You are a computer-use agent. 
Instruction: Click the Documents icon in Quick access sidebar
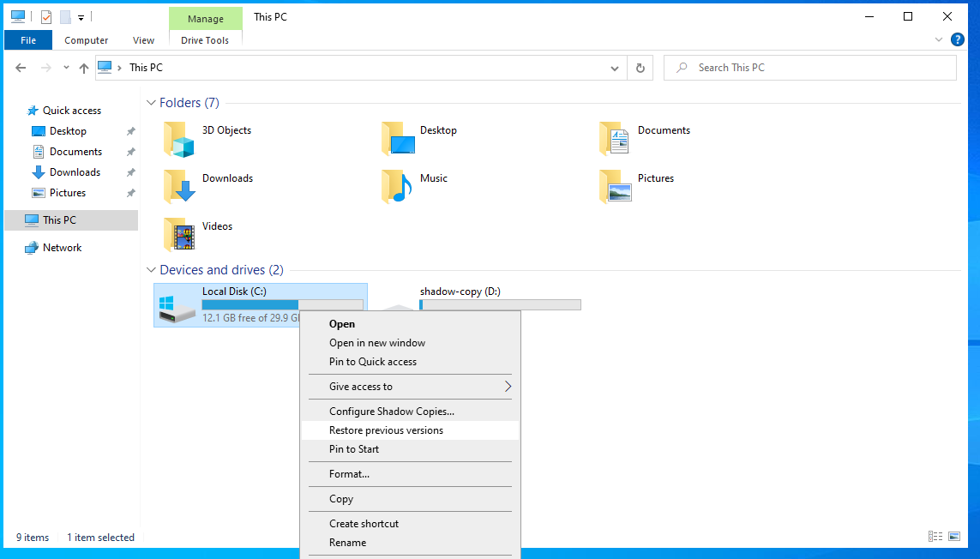tap(38, 152)
